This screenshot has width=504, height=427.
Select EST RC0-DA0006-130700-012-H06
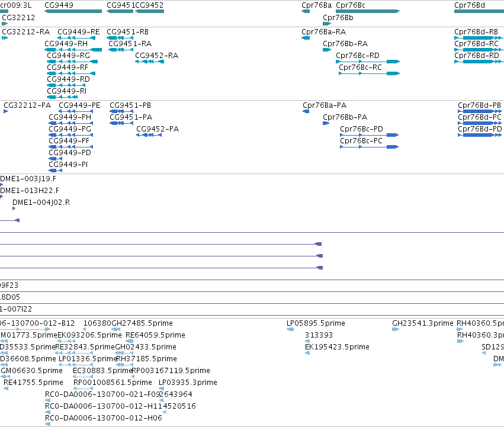(x=104, y=418)
